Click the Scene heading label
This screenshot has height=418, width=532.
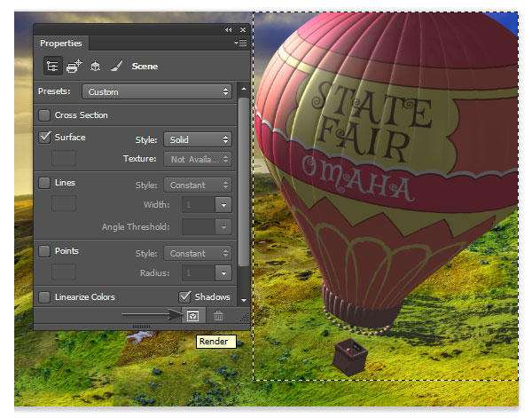tap(145, 67)
